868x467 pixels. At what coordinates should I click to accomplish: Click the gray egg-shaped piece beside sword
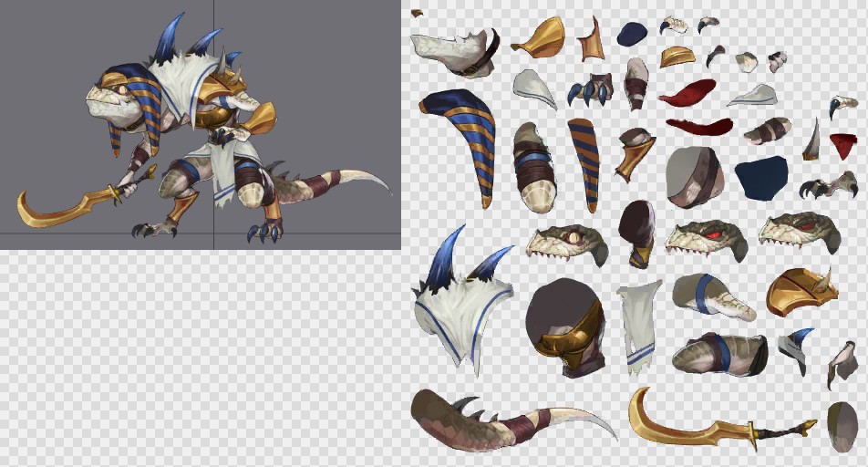tap(842, 425)
